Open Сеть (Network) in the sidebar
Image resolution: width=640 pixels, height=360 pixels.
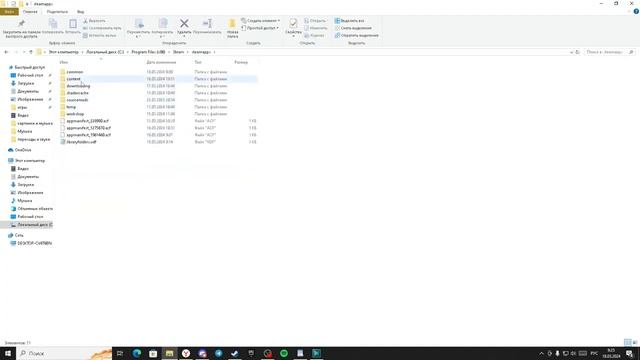click(x=19, y=236)
